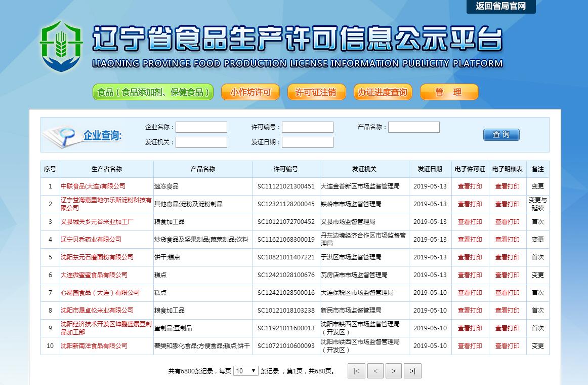This screenshot has height=385, width=588.
Task: Select the 食品（食品添加剂、保健食品） tab
Action: (x=153, y=92)
